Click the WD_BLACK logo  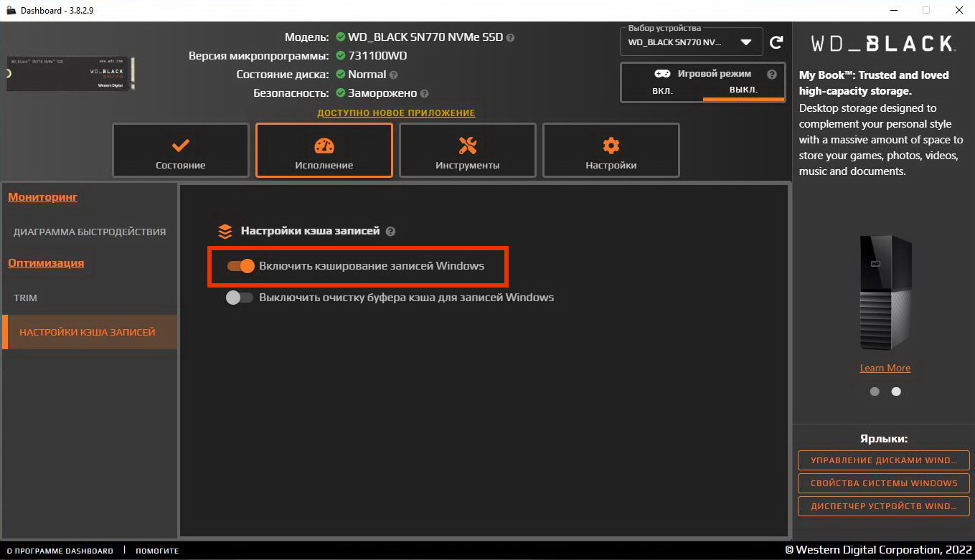pyautogui.click(x=883, y=44)
